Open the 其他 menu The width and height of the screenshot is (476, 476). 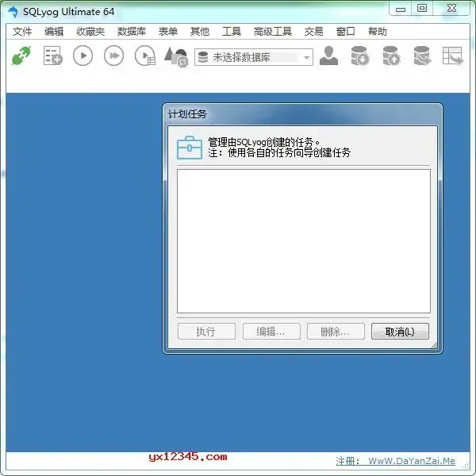pos(200,31)
